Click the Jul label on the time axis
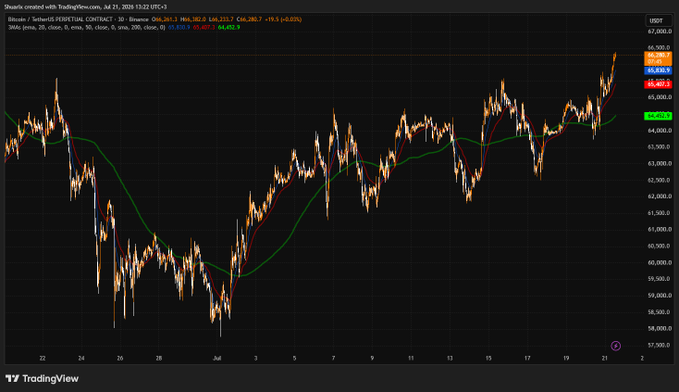679x392 pixels. click(217, 358)
